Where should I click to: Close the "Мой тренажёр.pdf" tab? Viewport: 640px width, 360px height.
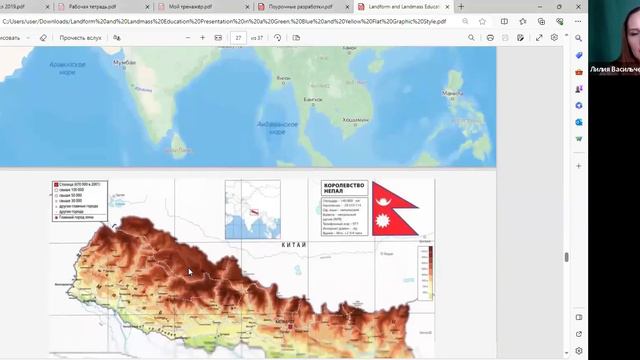point(247,7)
